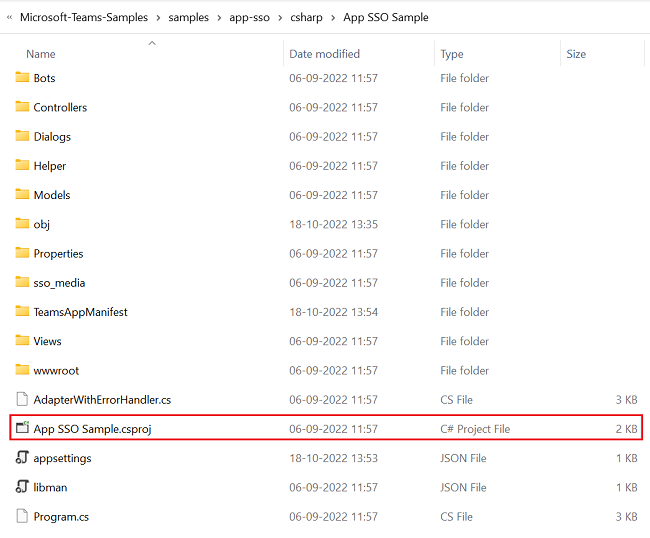Screen dimensions: 650x538
Task: Click the TeamsAppManifest folder icon
Action: pyautogui.click(x=22, y=311)
